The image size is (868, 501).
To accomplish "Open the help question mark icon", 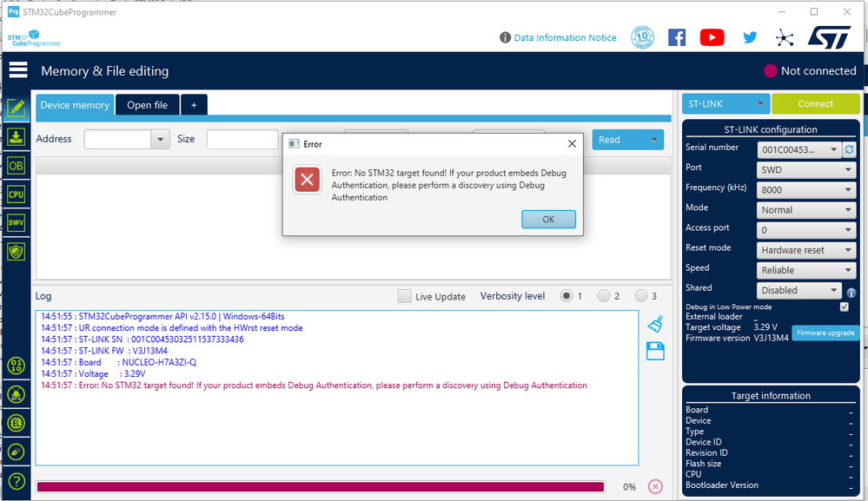I will (x=17, y=481).
